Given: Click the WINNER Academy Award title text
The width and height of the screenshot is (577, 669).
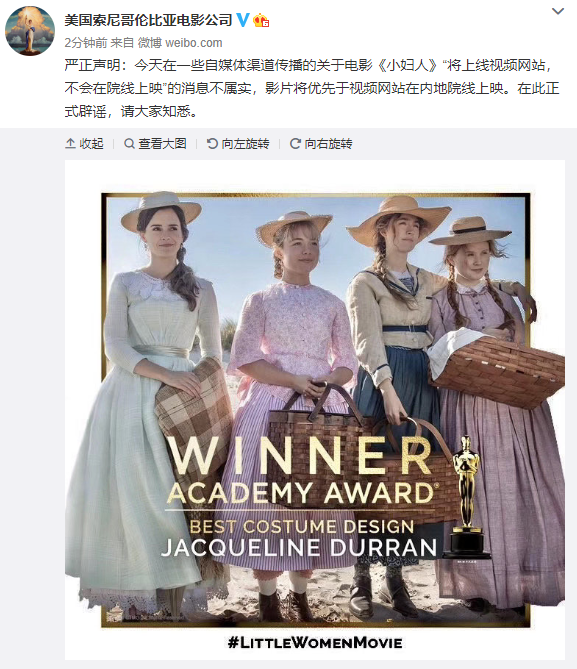Looking at the screenshot, I should click(x=301, y=471).
